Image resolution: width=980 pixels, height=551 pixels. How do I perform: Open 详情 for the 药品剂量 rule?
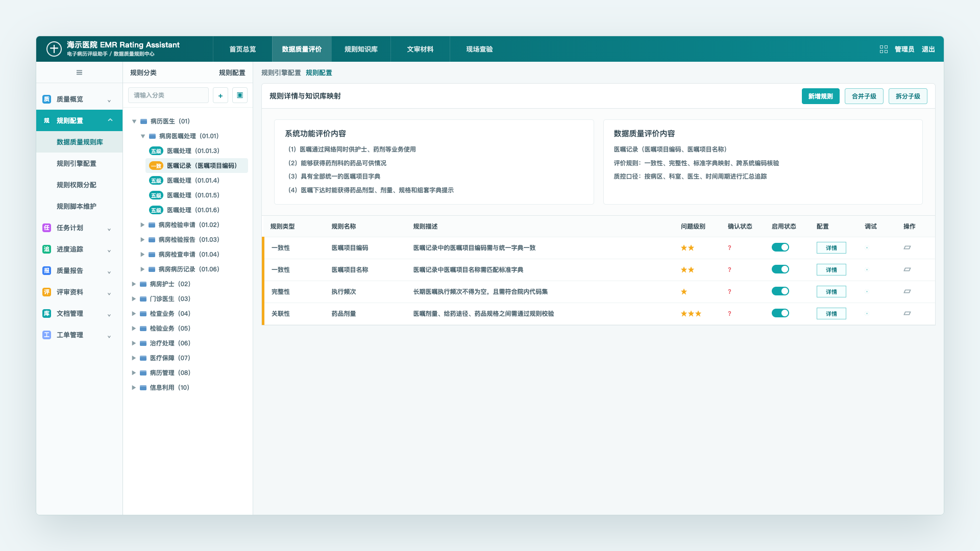pos(831,313)
